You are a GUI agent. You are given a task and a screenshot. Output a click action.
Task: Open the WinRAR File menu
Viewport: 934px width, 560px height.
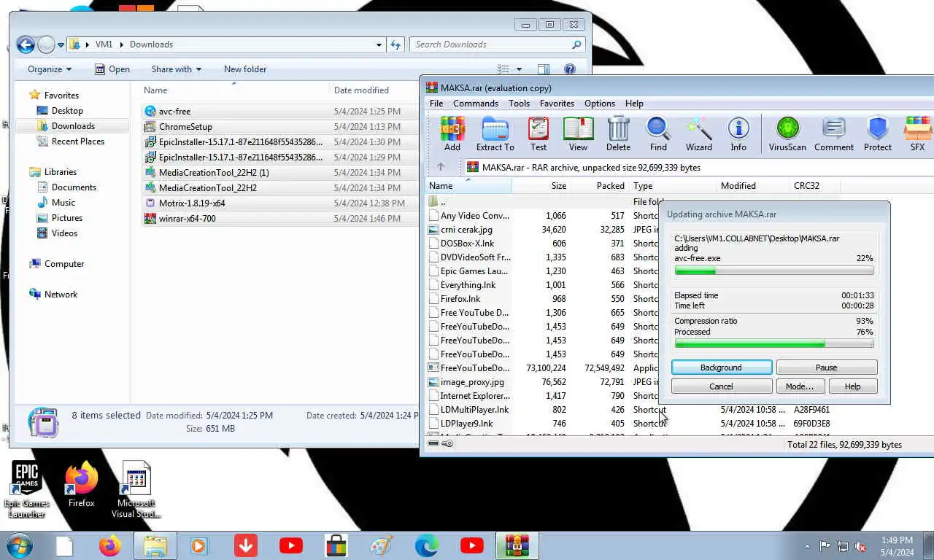tap(436, 104)
